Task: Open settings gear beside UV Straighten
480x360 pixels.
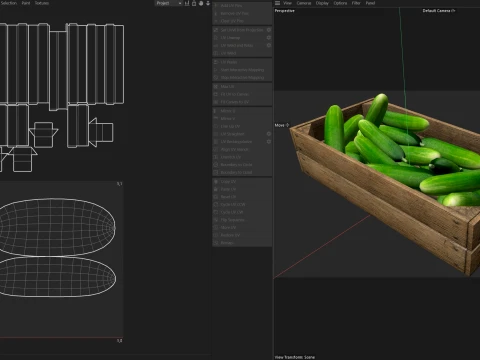Action: [x=269, y=134]
